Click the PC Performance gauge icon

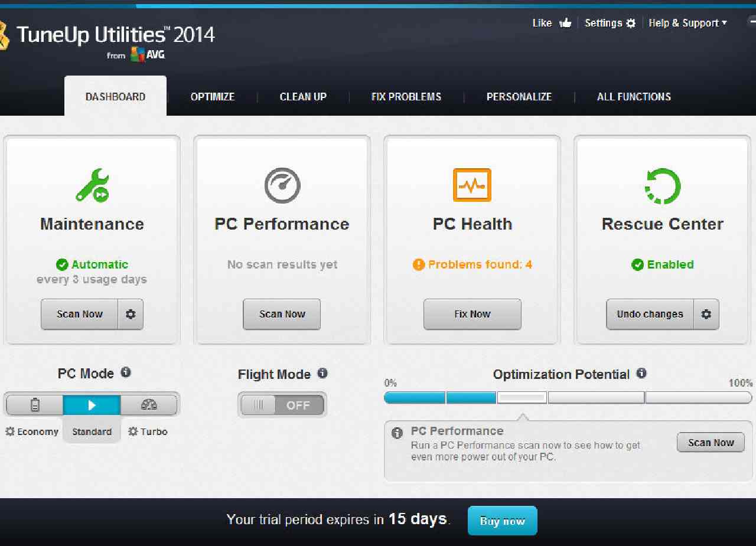coord(282,185)
